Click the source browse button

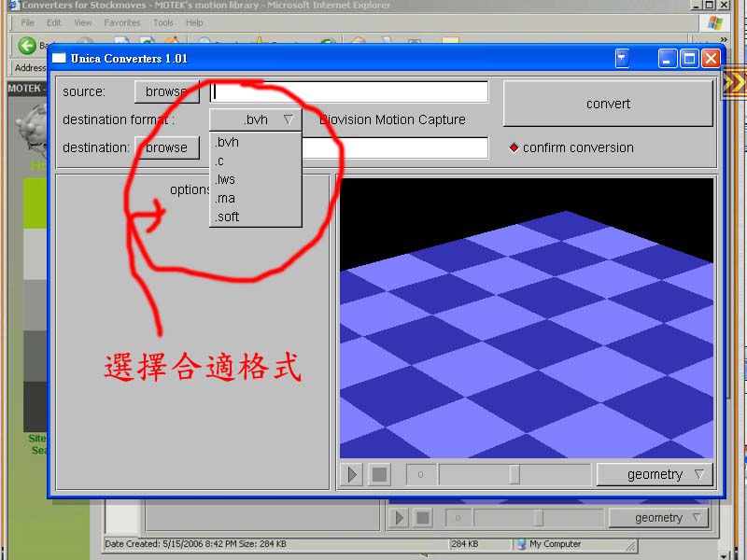click(167, 91)
